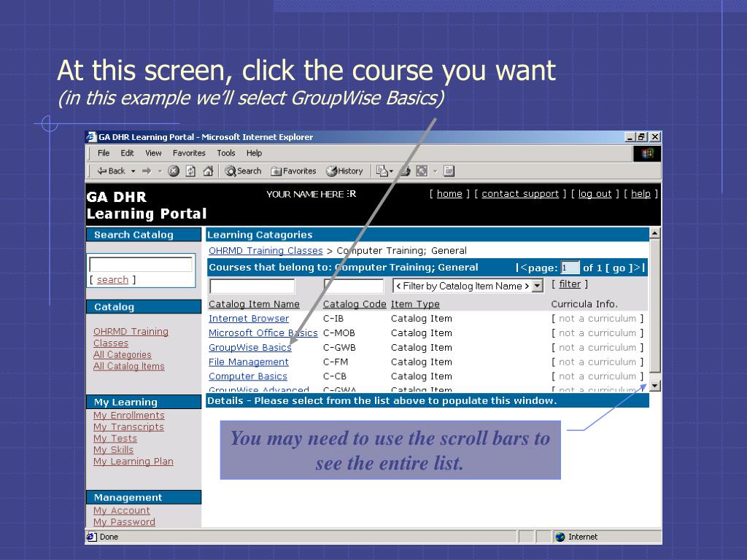Click the Catalog Code filter field
Viewport: 747px width, 560px height.
click(354, 286)
